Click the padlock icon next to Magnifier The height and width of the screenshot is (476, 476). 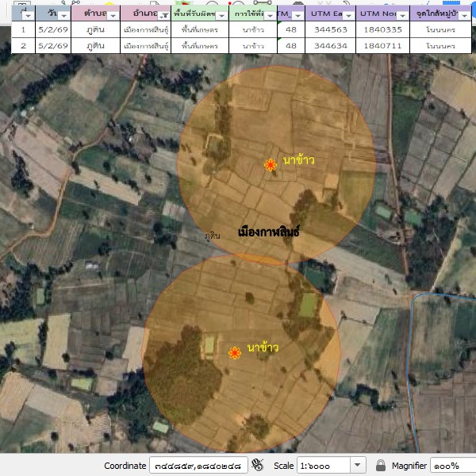click(x=381, y=466)
